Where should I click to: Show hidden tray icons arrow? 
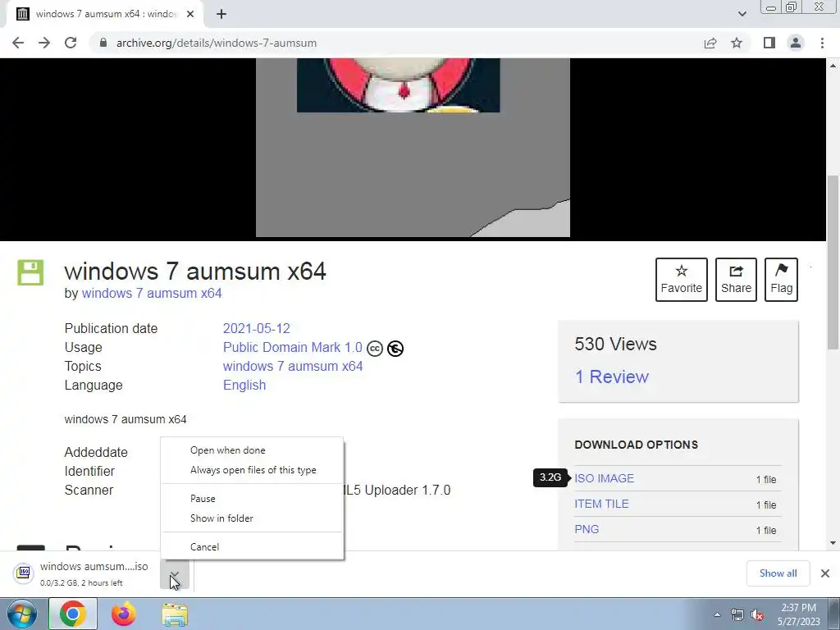click(717, 614)
